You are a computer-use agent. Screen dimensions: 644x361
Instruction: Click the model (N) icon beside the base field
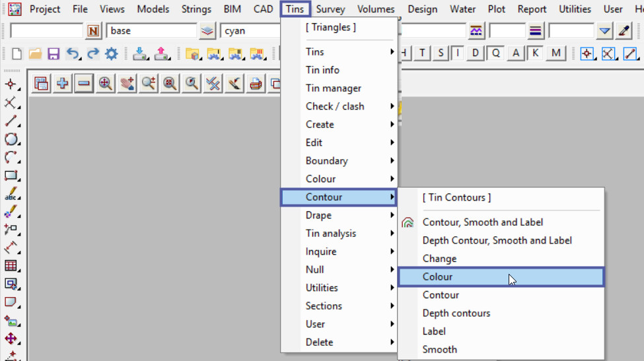tap(94, 31)
